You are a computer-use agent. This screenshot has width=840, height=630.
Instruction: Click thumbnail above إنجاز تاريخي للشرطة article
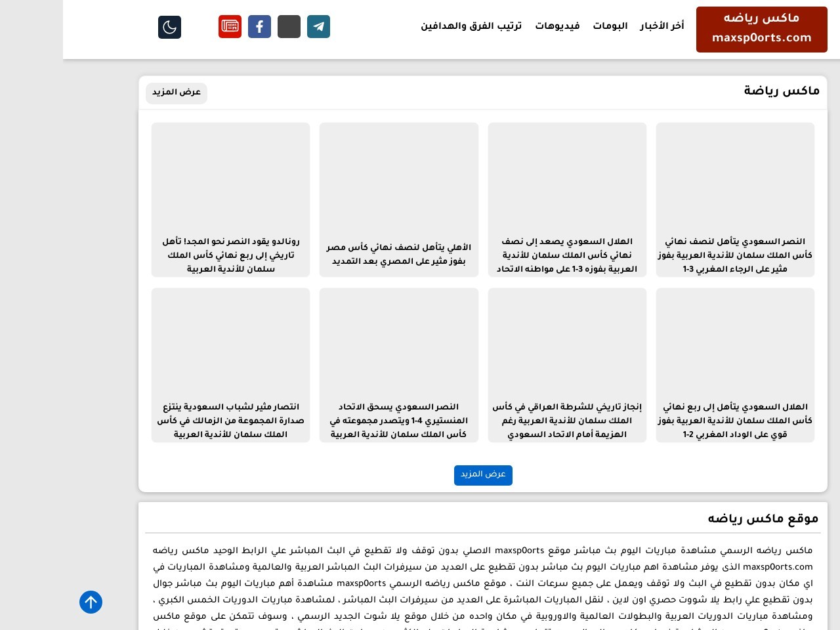567,343
